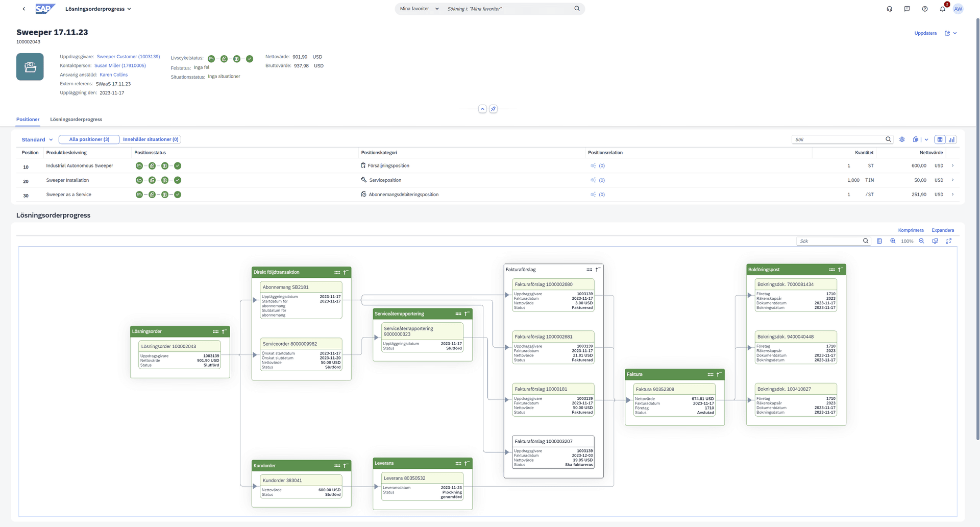Open action menu of Bokföringspost group
Image resolution: width=980 pixels, height=527 pixels.
tap(832, 270)
